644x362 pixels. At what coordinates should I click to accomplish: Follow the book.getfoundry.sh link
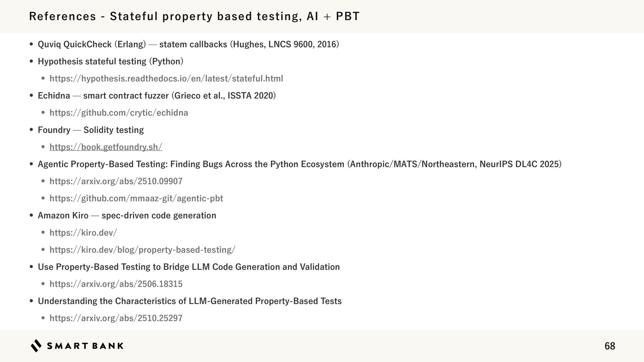[x=106, y=147]
